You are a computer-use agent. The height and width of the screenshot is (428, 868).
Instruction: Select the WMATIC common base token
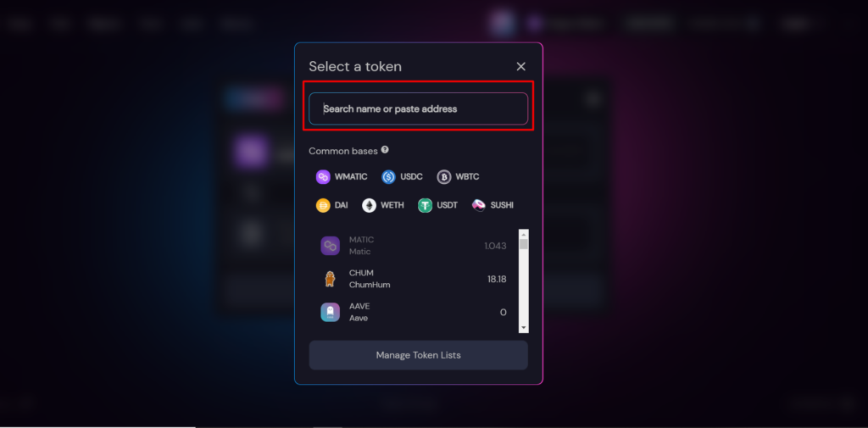coord(341,176)
